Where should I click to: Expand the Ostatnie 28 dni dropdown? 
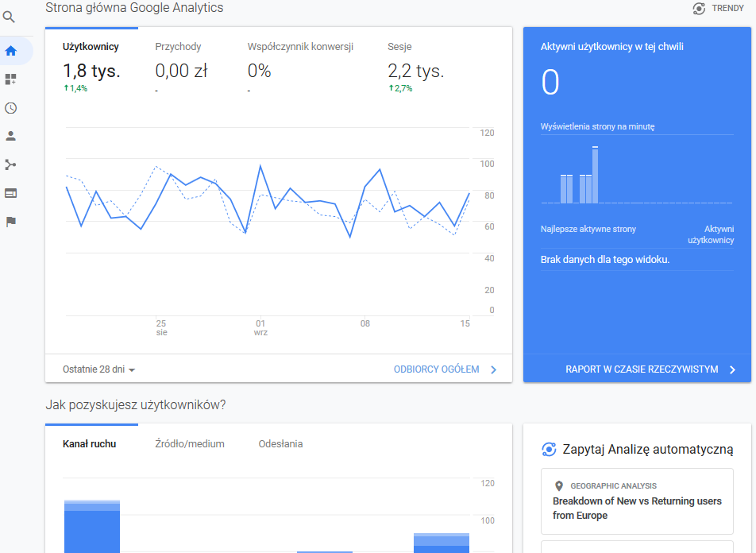click(99, 369)
